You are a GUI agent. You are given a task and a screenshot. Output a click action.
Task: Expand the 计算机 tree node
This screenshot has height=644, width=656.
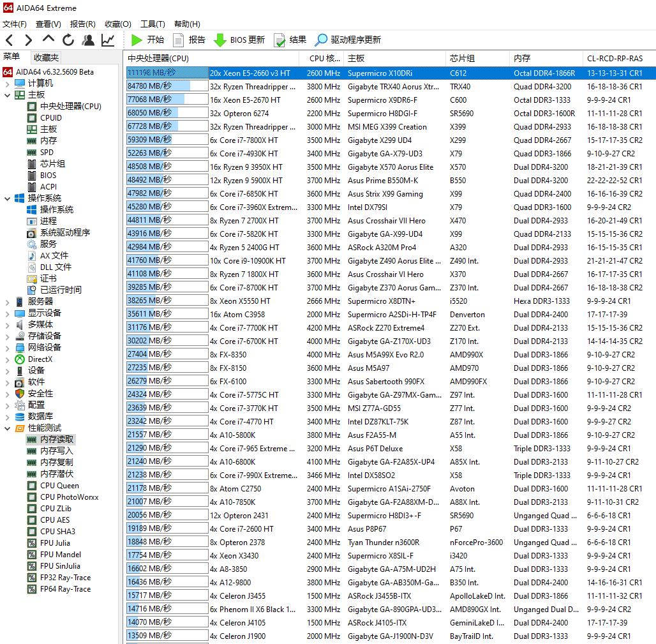7,84
